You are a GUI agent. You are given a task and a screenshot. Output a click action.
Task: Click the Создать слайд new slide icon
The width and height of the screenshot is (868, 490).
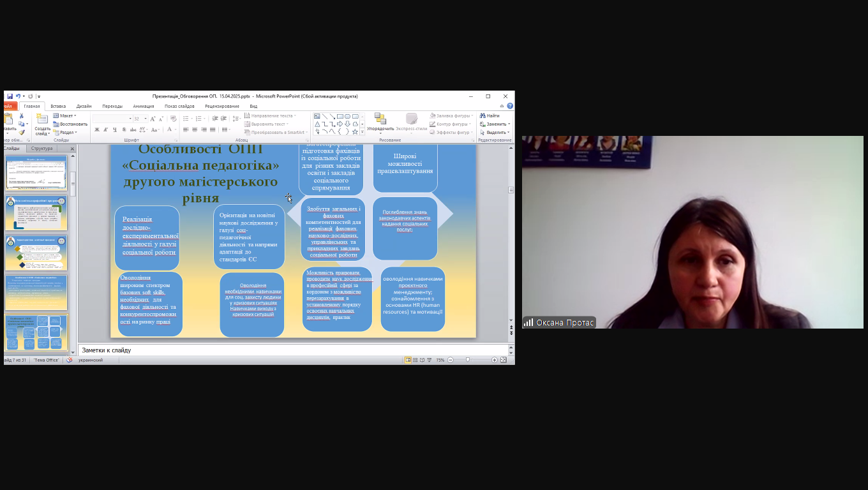click(42, 119)
